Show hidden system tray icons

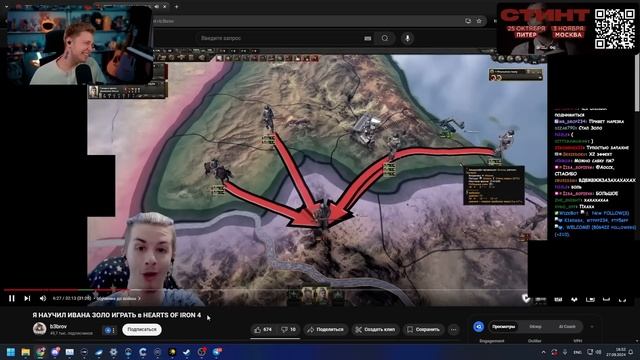543,352
